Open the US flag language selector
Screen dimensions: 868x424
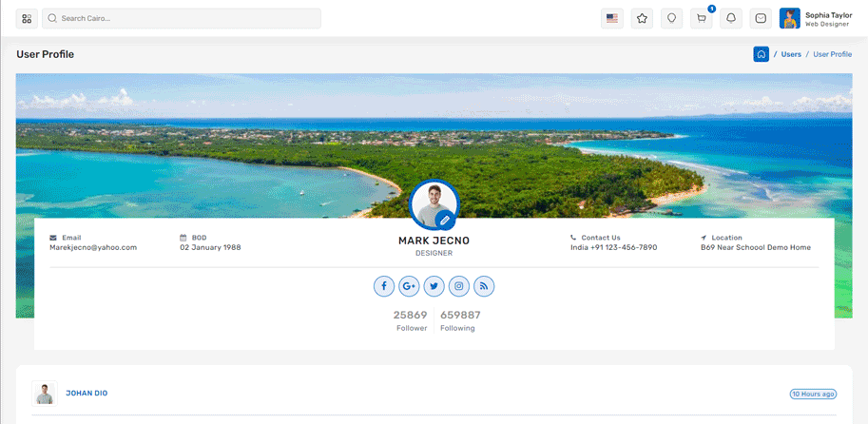tap(612, 18)
